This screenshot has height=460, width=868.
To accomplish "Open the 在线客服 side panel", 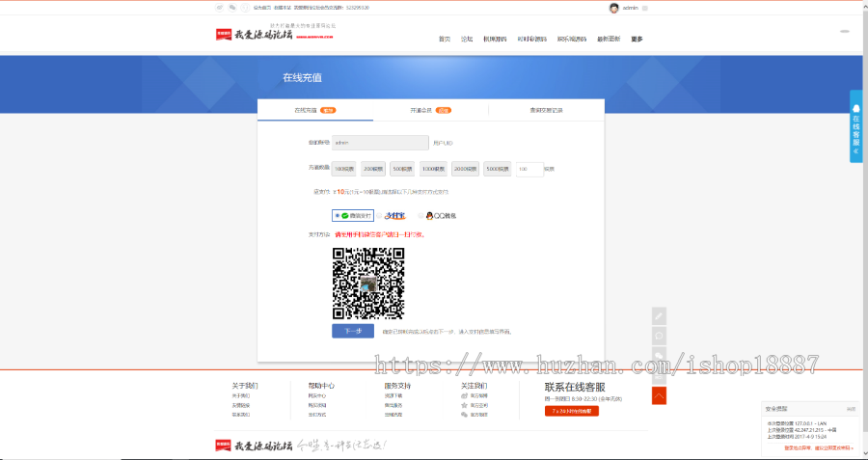I will (856, 126).
